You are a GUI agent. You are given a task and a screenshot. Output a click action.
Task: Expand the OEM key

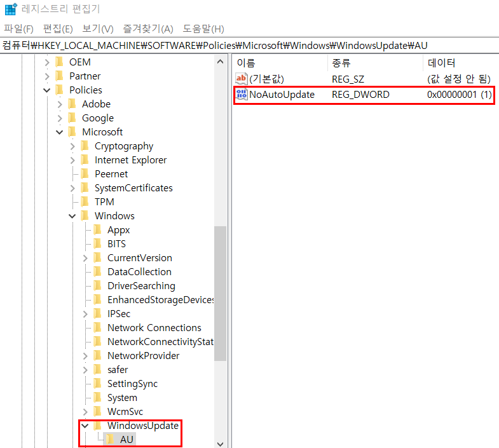click(47, 62)
